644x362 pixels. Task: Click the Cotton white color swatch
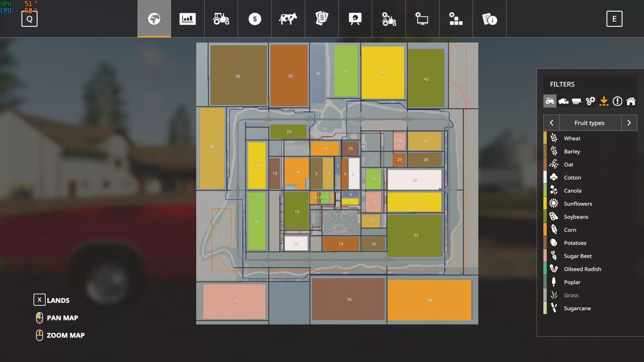545,177
